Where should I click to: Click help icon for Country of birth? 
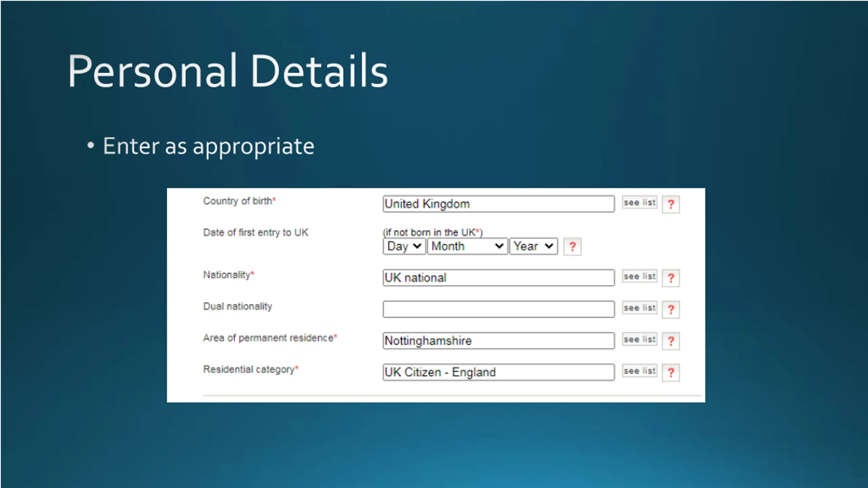tap(671, 204)
